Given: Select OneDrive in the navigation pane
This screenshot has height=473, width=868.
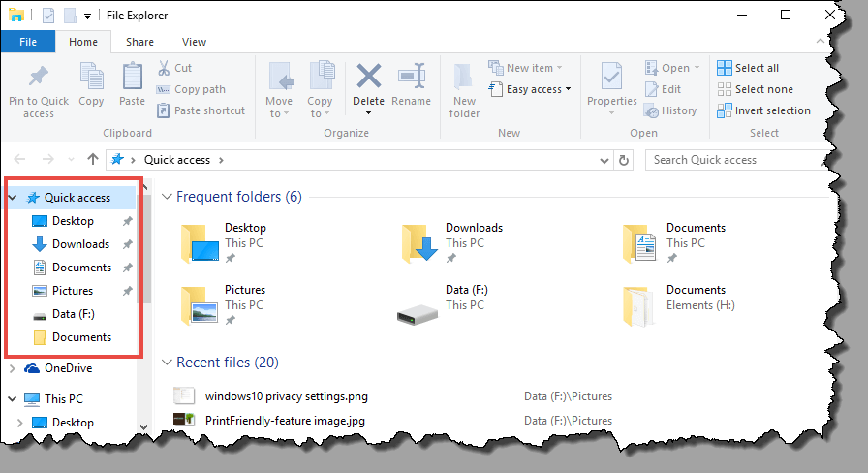Looking at the screenshot, I should (x=69, y=368).
